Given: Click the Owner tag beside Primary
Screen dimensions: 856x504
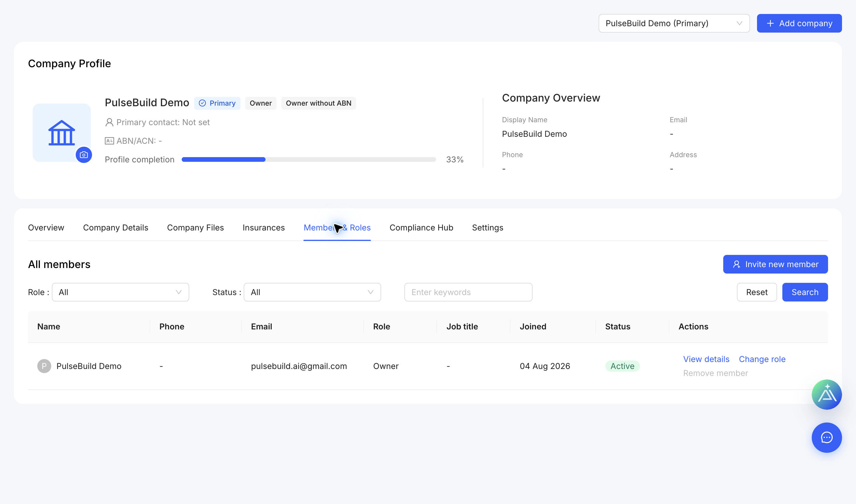Looking at the screenshot, I should click(261, 103).
